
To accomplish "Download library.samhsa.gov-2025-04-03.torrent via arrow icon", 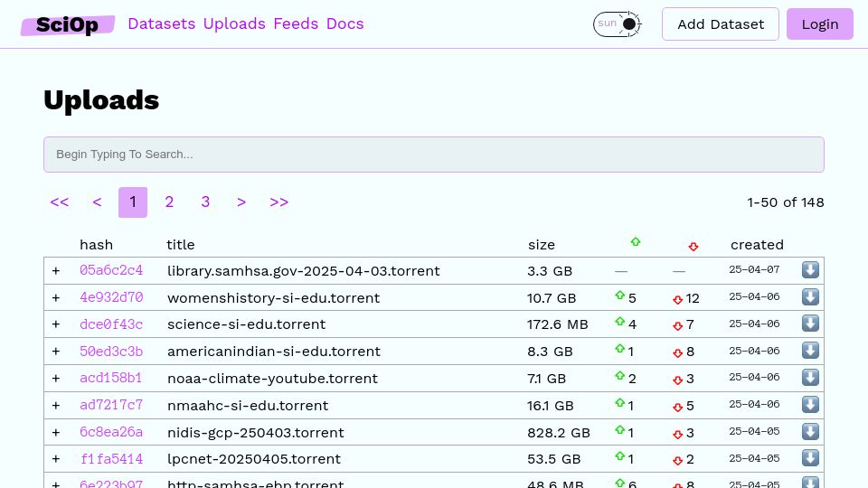I will tap(810, 270).
